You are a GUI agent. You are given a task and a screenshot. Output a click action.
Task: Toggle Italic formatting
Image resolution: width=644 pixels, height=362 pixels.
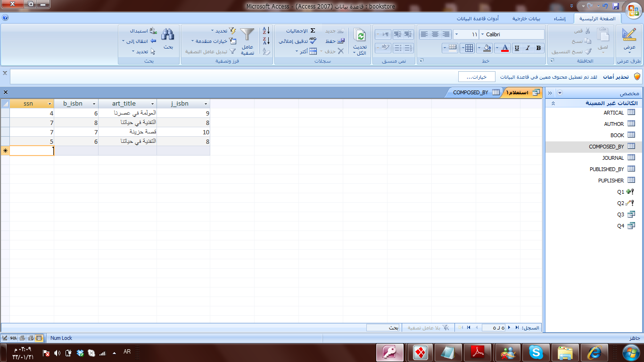pyautogui.click(x=528, y=48)
